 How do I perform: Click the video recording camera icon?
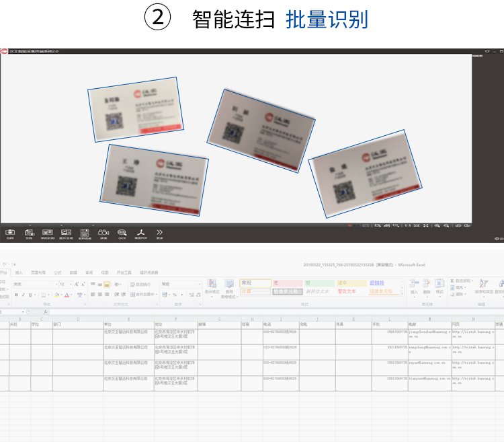tap(103, 232)
